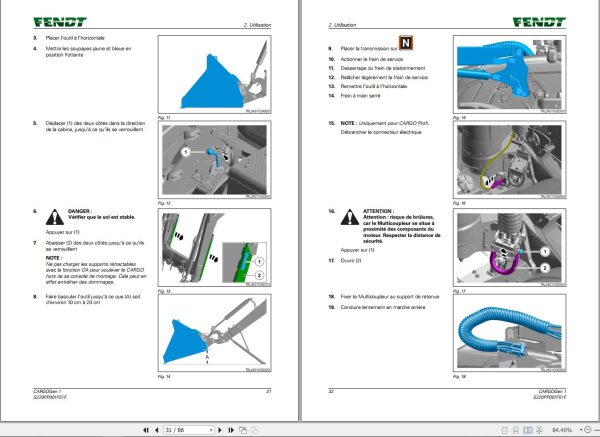
Task: Click the danger warning triangle in step 6
Action: pyautogui.click(x=55, y=217)
